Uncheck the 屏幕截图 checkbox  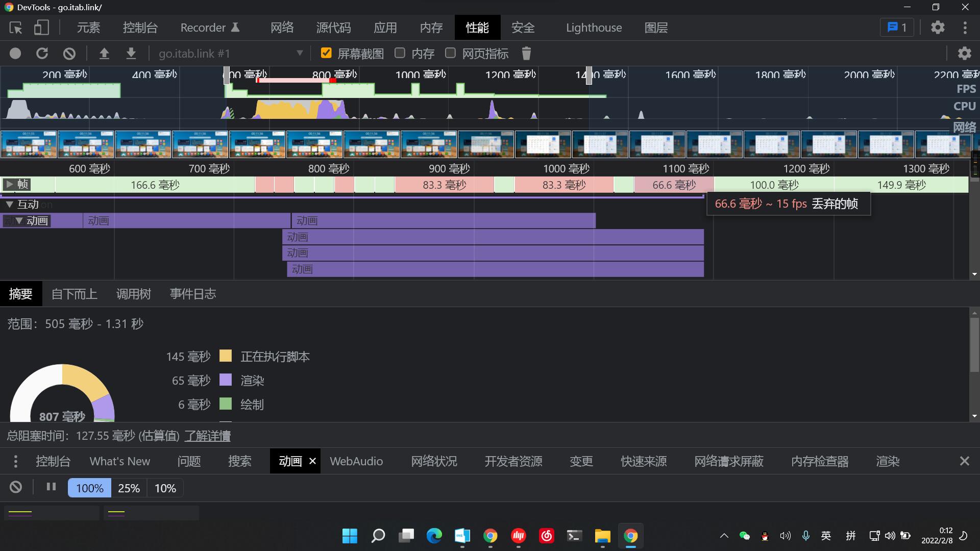326,53
